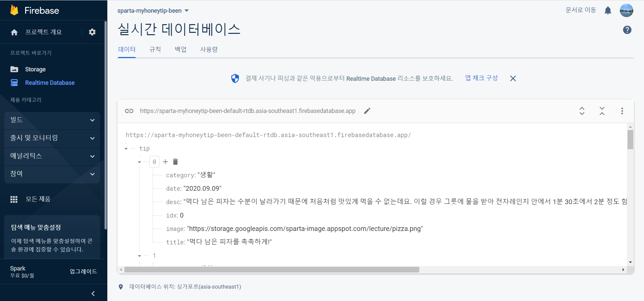The image size is (644, 301).
Task: Delete node 0 trash icon
Action: pos(175,162)
